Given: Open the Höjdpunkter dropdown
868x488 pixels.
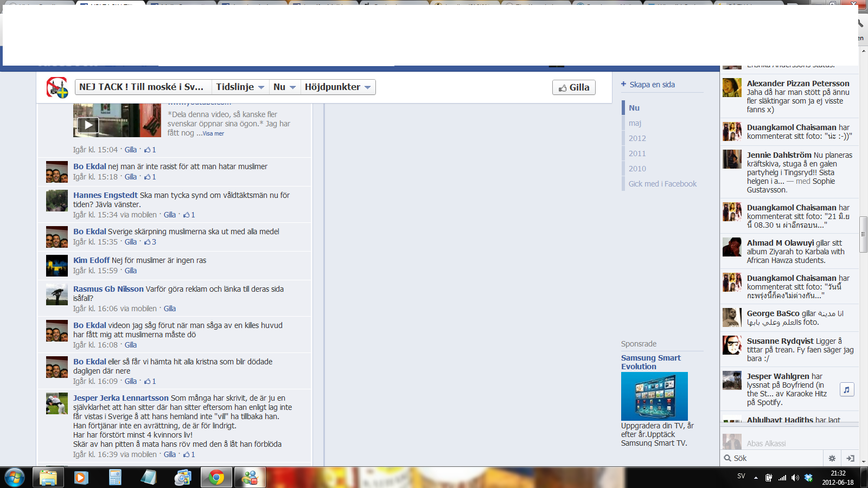Looking at the screenshot, I should [x=338, y=87].
